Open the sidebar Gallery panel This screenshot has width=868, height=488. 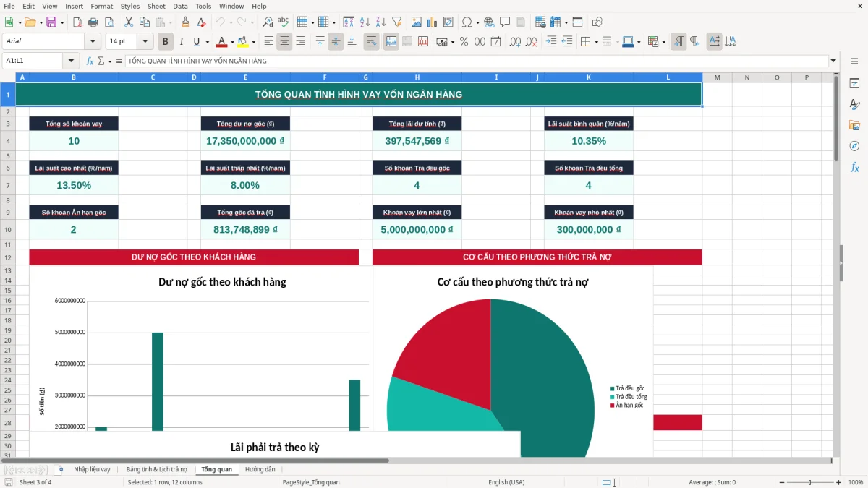(x=854, y=125)
